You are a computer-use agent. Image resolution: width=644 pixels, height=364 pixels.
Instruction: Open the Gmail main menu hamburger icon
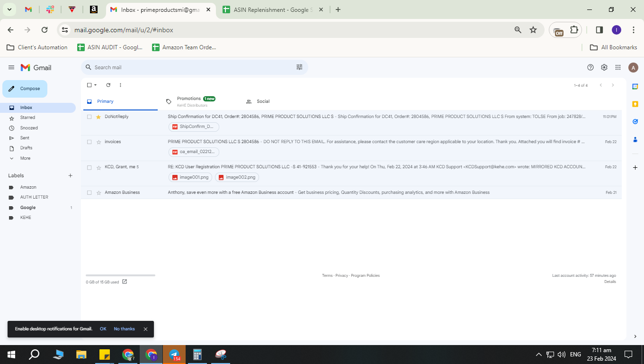[11, 67]
